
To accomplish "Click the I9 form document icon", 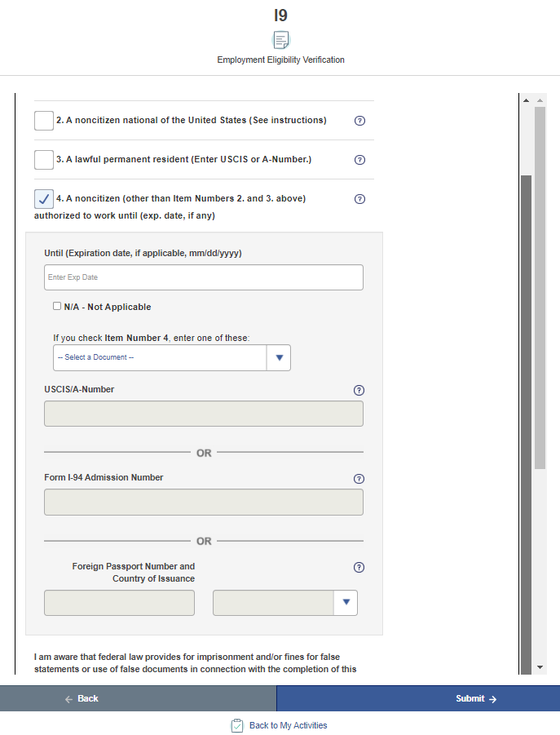I will click(280, 40).
